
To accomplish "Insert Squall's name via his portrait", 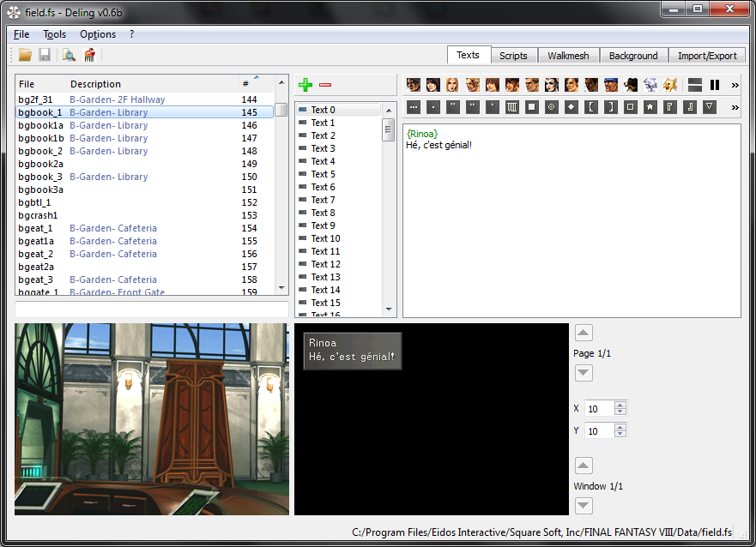I will tap(414, 85).
